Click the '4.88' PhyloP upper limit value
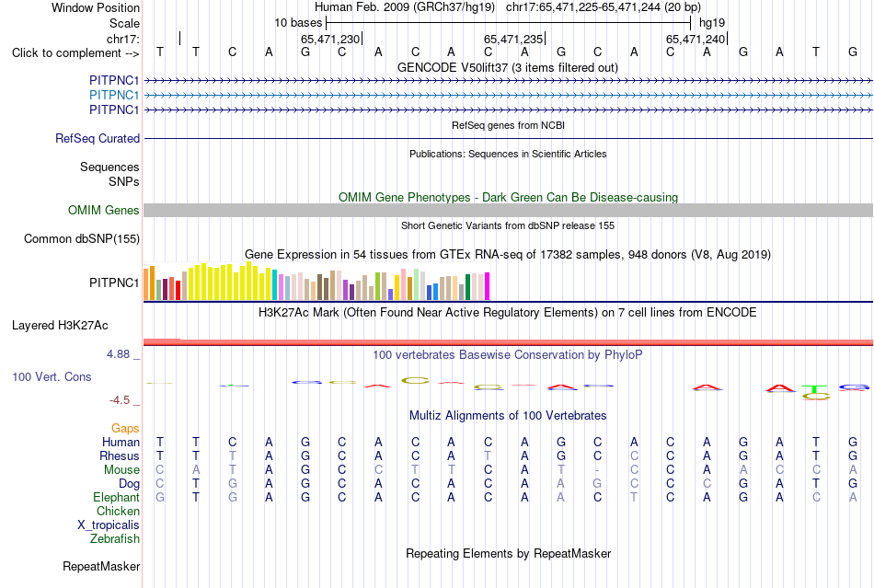The width and height of the screenshot is (874, 588). (x=118, y=354)
